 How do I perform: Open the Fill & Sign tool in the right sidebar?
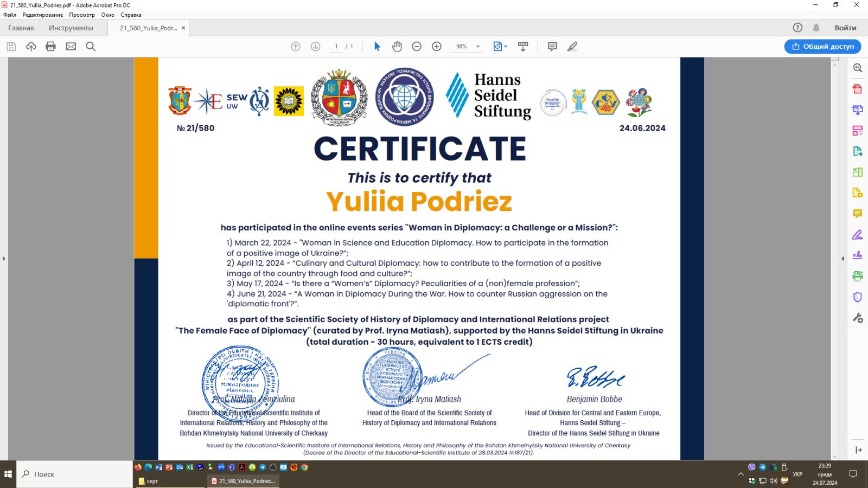pos(858,235)
